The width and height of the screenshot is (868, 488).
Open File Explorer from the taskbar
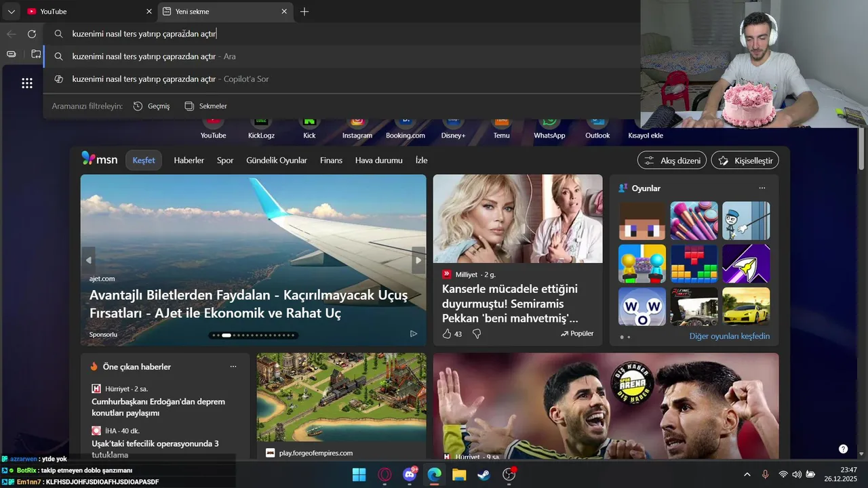(459, 474)
